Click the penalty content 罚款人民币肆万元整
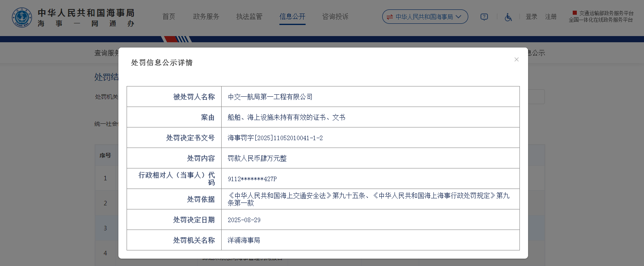The width and height of the screenshot is (644, 266). [x=257, y=158]
